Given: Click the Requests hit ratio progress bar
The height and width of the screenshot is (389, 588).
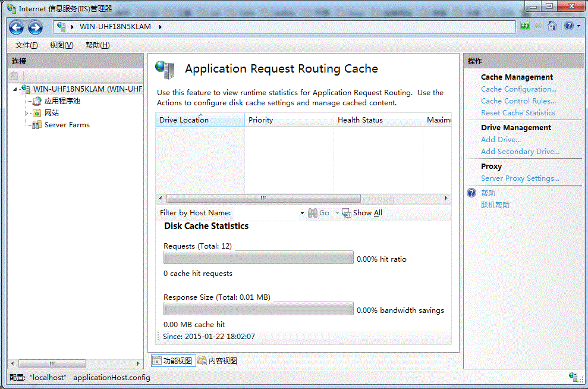Looking at the screenshot, I should [259, 258].
